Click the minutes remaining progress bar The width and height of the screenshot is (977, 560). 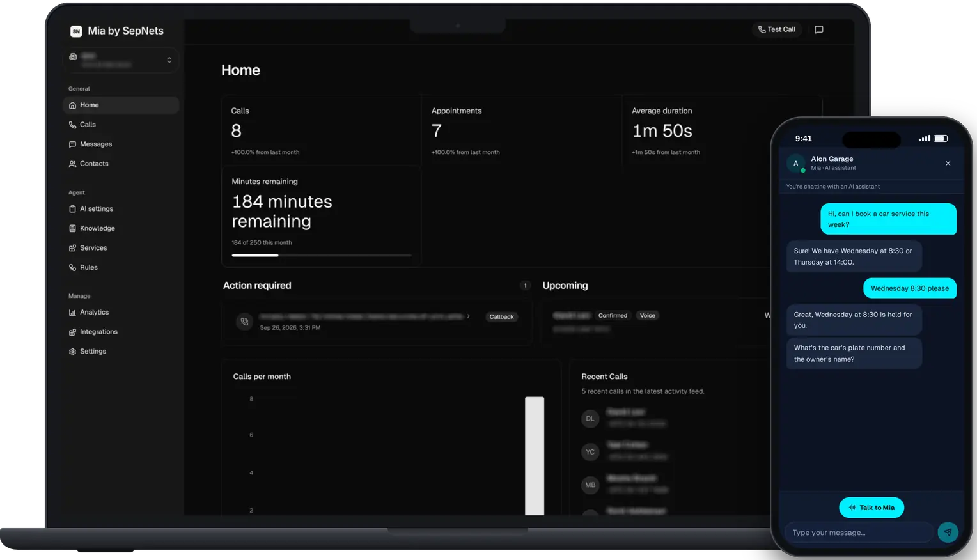pyautogui.click(x=322, y=255)
